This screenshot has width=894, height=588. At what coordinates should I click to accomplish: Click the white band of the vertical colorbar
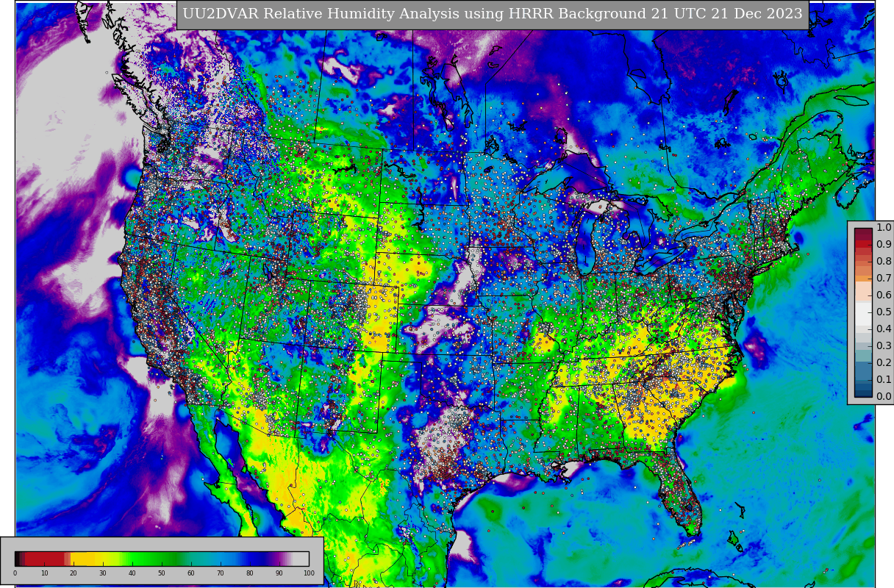point(863,314)
